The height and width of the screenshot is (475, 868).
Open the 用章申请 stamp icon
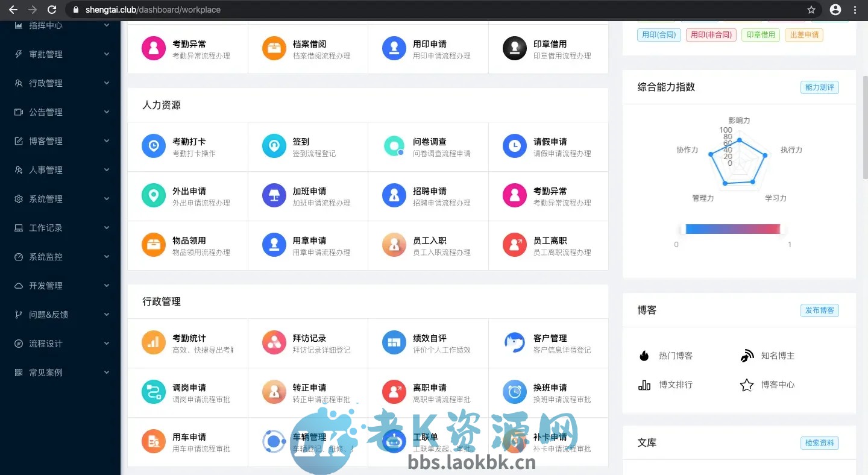[x=274, y=245]
